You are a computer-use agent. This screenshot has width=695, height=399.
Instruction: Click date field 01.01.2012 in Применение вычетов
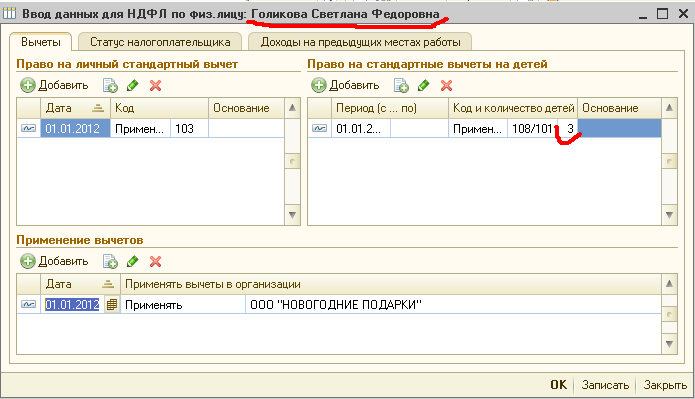pos(73,305)
